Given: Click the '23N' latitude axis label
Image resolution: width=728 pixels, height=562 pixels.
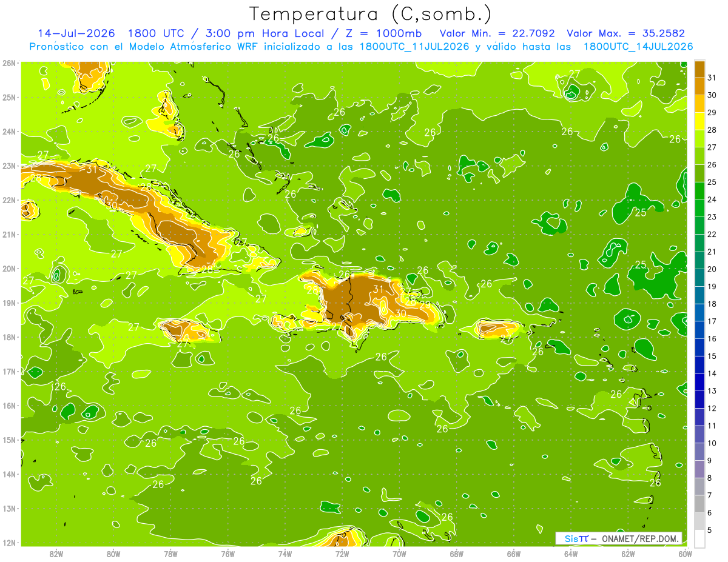Looking at the screenshot, I should pyautogui.click(x=8, y=166).
